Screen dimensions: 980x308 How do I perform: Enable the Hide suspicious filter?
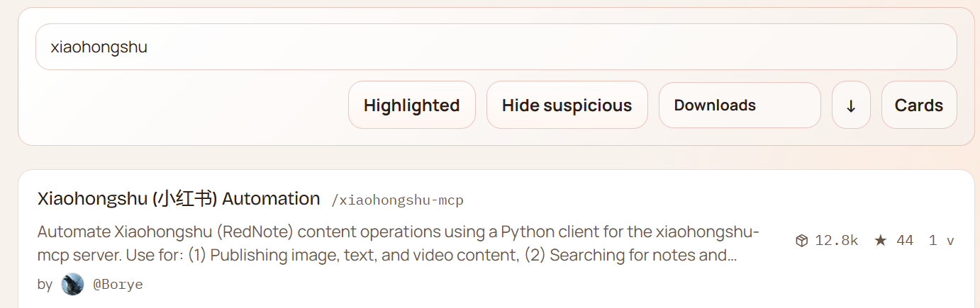pos(567,105)
